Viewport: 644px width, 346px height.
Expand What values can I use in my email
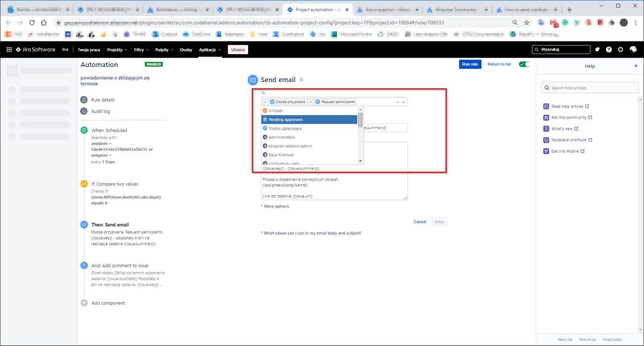pos(311,233)
